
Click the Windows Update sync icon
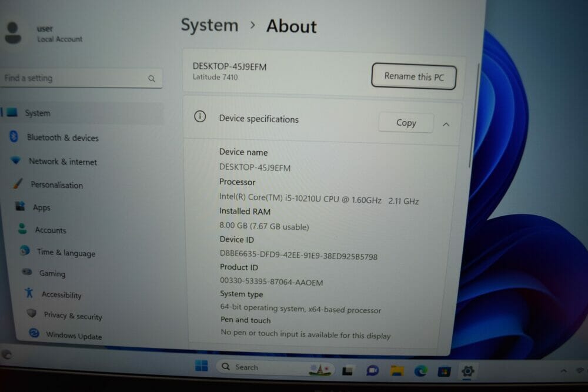tap(34, 333)
